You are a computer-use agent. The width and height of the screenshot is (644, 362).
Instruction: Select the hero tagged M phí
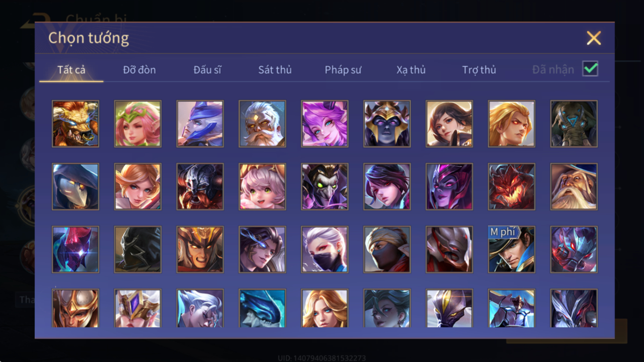tap(511, 250)
